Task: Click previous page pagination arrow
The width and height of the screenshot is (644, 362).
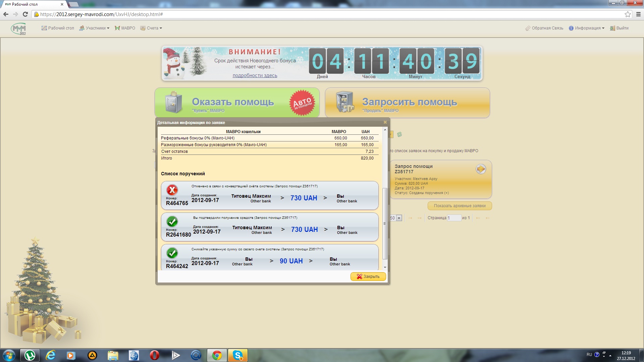Action: 419,218
